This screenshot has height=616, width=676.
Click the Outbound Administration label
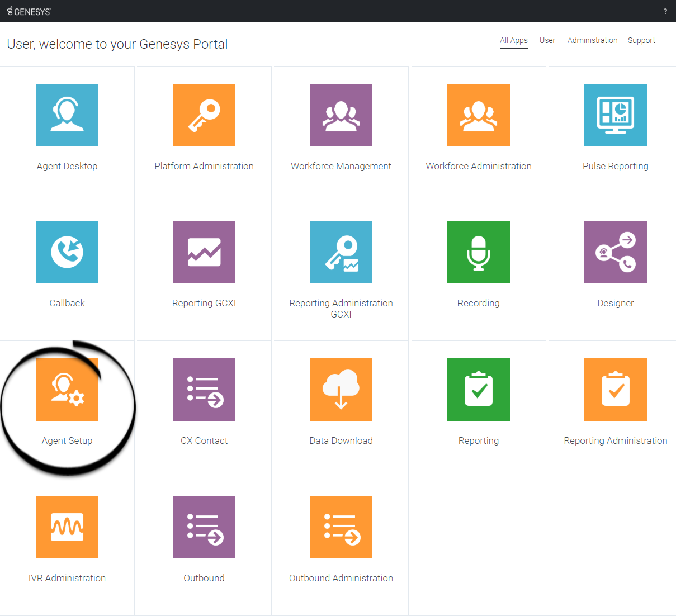coord(341,578)
